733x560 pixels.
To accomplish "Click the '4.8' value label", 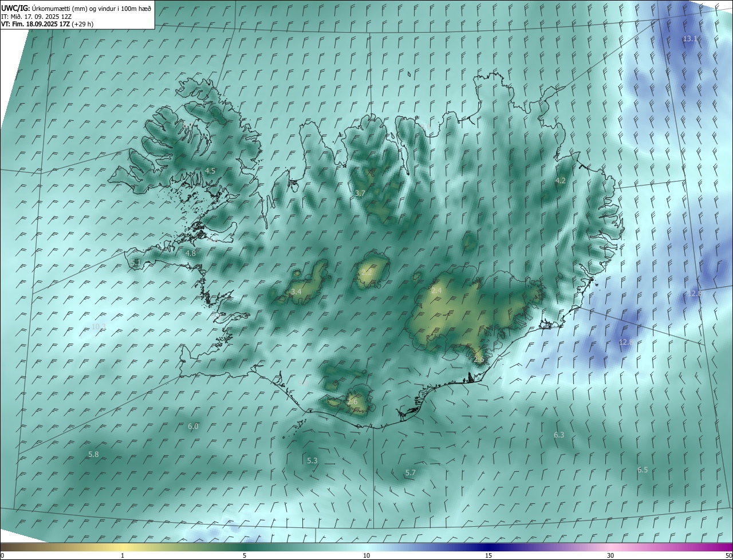I will click(191, 253).
